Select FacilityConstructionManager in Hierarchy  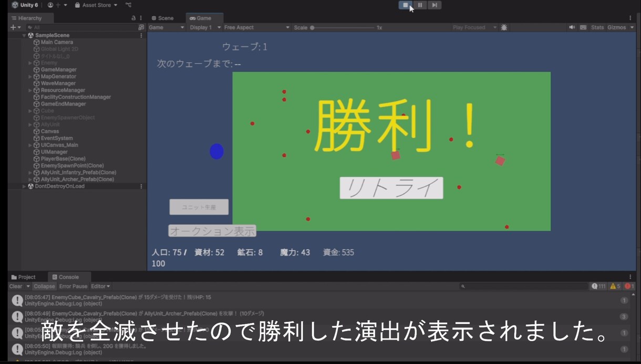click(x=76, y=97)
